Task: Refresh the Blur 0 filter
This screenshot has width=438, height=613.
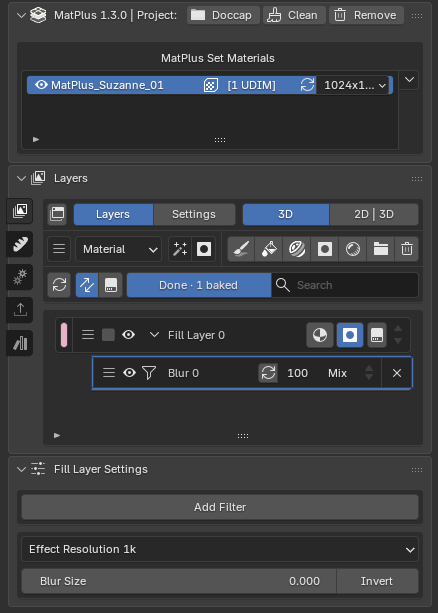Action: [268, 373]
